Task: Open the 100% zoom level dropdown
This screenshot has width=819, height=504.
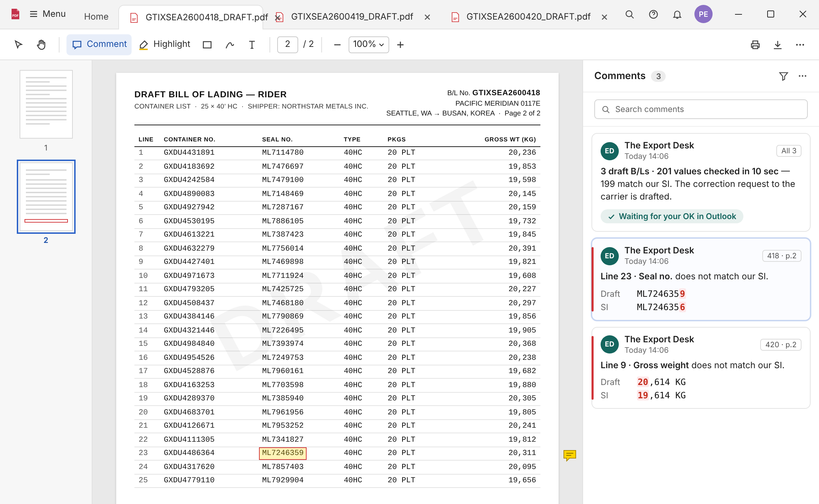Action: pos(369,44)
